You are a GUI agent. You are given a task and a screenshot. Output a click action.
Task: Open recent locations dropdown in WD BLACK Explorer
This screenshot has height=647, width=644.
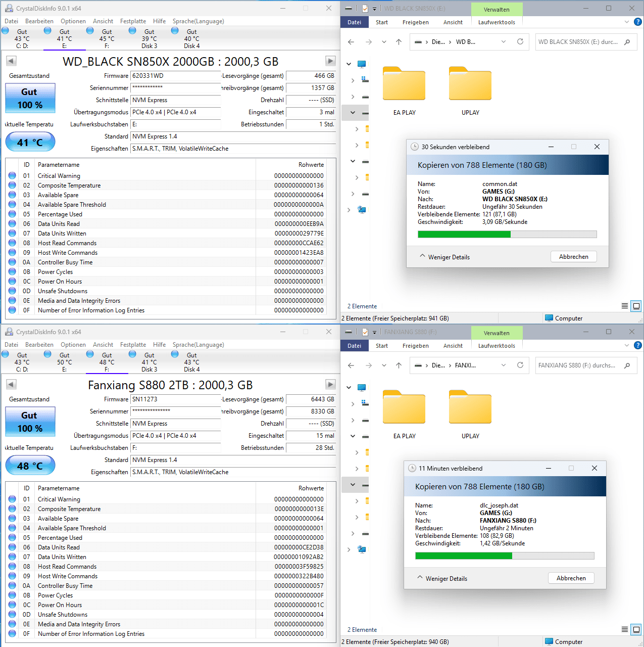click(x=384, y=42)
